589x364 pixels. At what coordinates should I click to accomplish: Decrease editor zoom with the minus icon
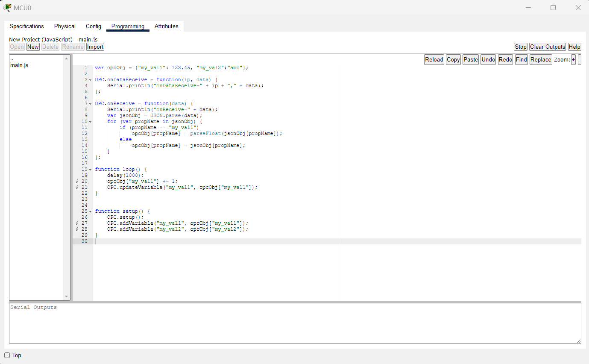(x=580, y=59)
